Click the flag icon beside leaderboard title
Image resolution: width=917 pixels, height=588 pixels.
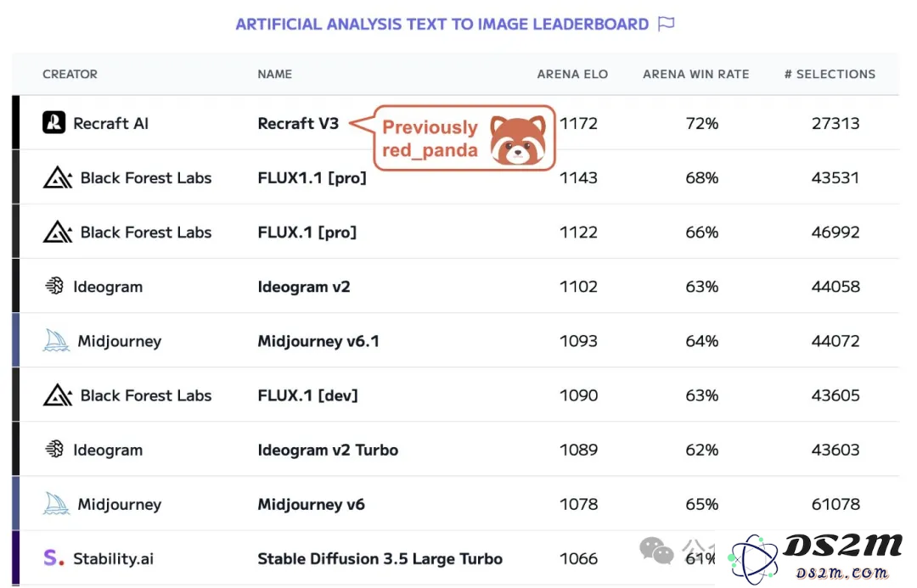click(667, 24)
